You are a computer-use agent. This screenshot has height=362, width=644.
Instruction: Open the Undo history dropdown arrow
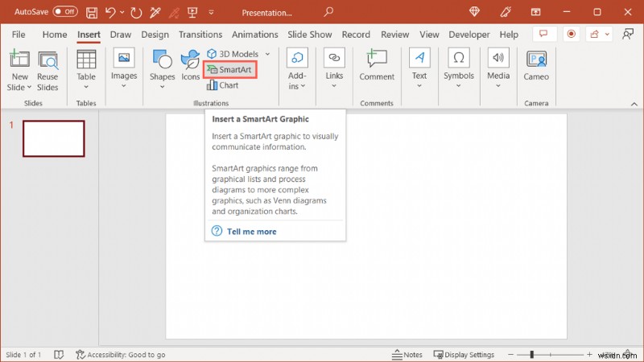pos(122,12)
